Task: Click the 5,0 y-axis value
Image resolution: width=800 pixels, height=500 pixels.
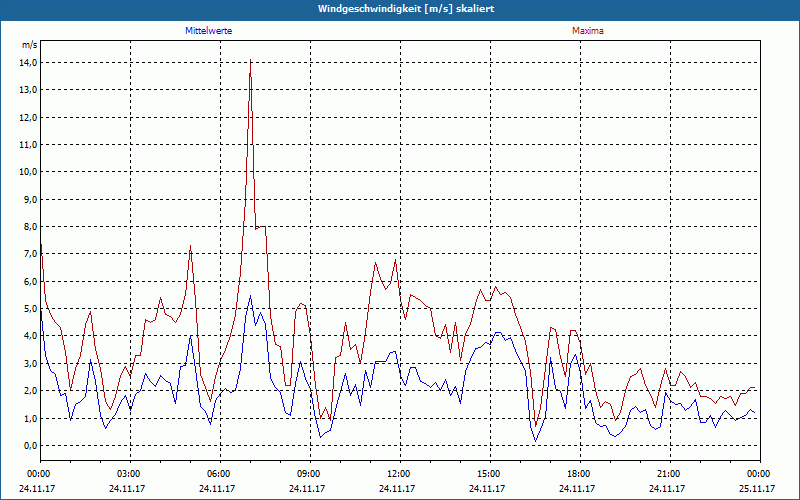Action: (31, 309)
